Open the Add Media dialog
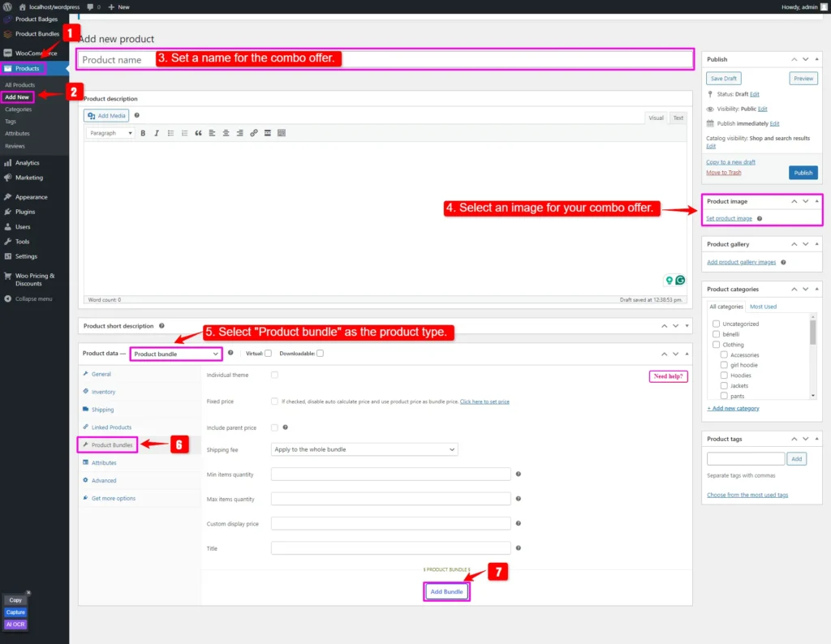Screen dimensions: 831x644 coord(105,115)
